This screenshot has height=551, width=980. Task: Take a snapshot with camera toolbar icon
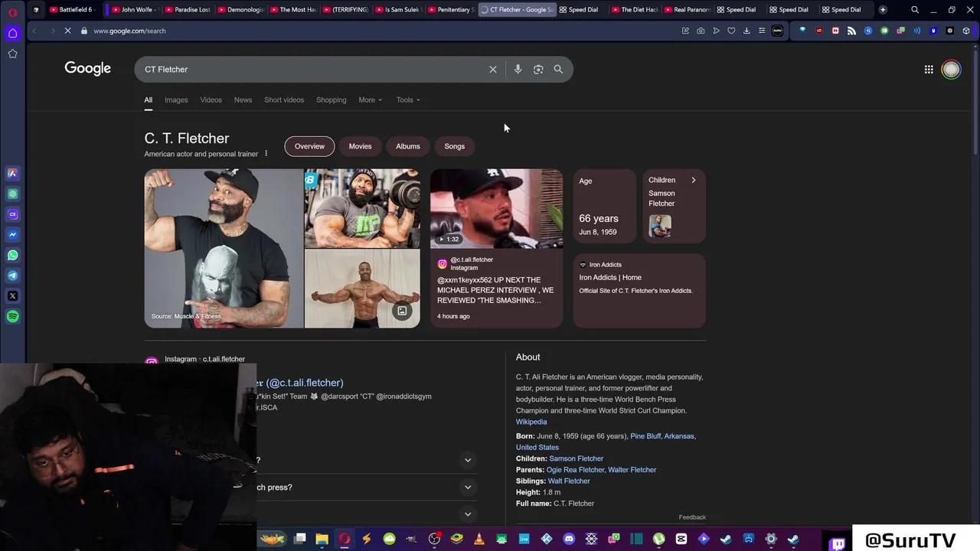tap(701, 31)
